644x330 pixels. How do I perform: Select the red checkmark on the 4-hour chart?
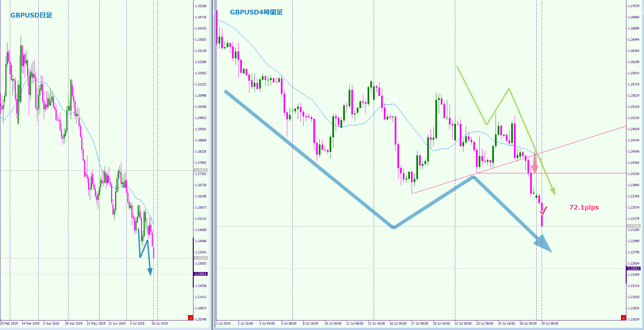[x=543, y=211]
